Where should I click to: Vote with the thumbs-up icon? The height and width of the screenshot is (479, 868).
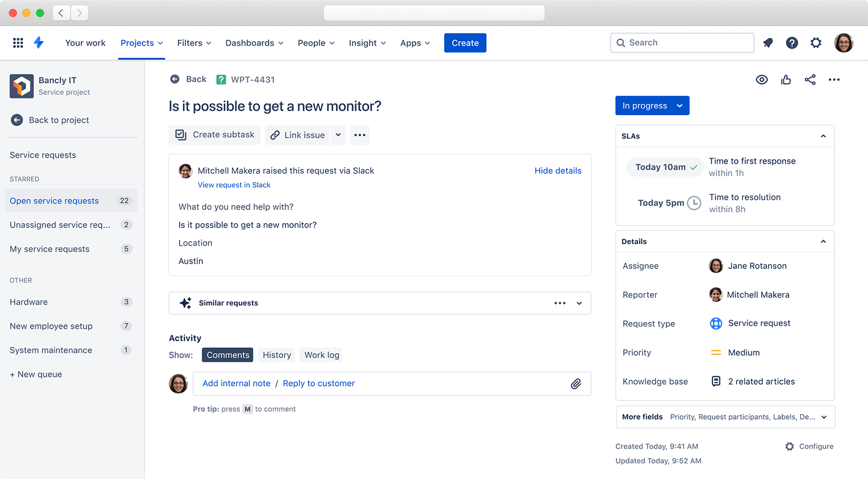(x=786, y=80)
